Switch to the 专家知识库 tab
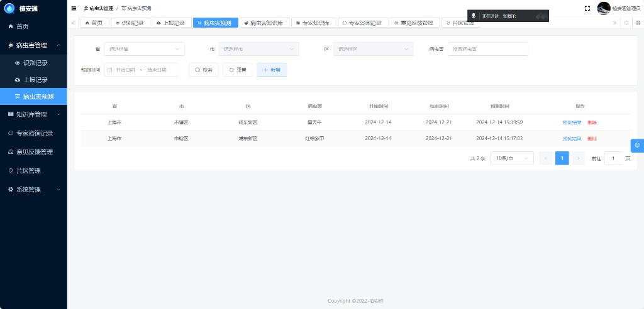This screenshot has width=644, height=309. [314, 23]
